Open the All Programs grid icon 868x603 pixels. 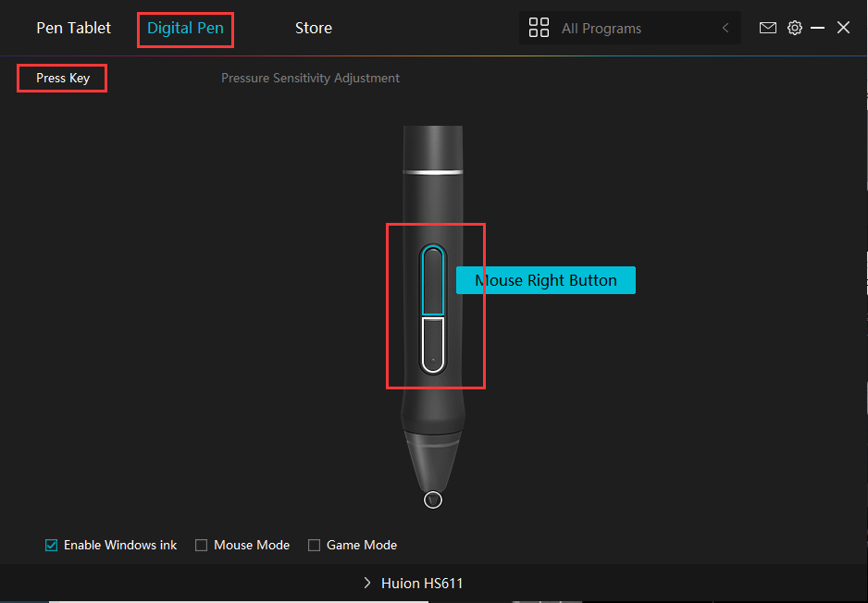tap(539, 28)
